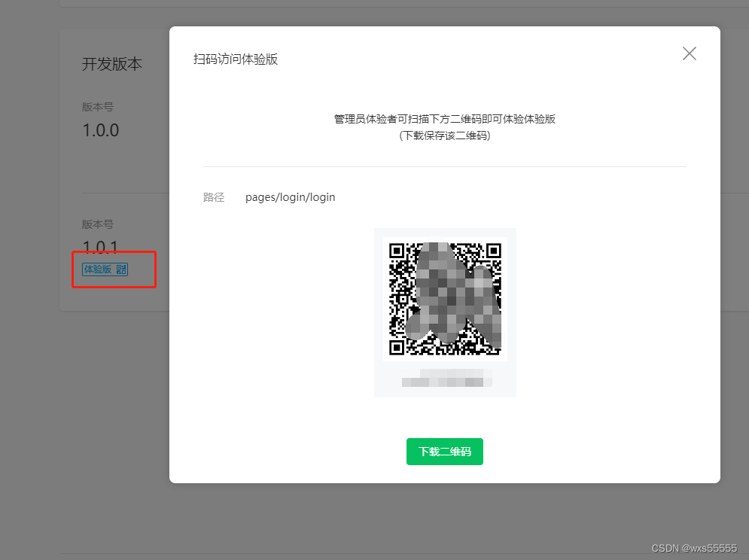Click the 管理员体验者可扫描下方二维码 instruction text
Screen dimensions: 749x560
tap(445, 119)
